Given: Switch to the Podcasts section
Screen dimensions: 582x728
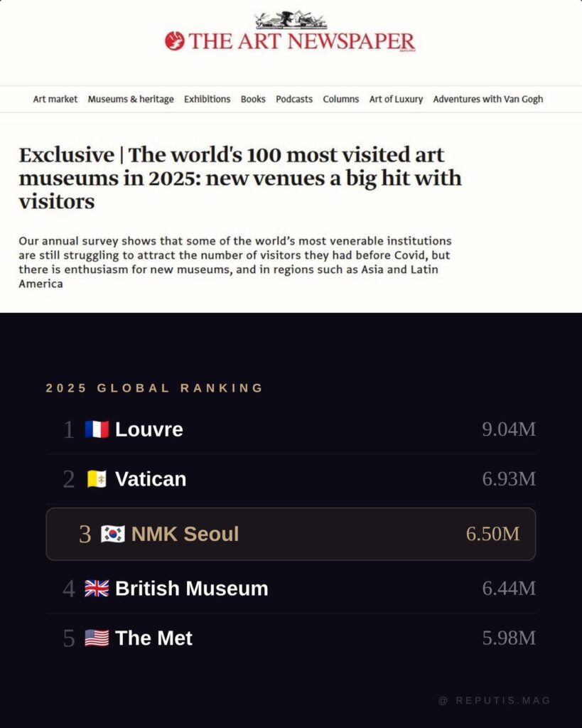Looking at the screenshot, I should [x=293, y=99].
